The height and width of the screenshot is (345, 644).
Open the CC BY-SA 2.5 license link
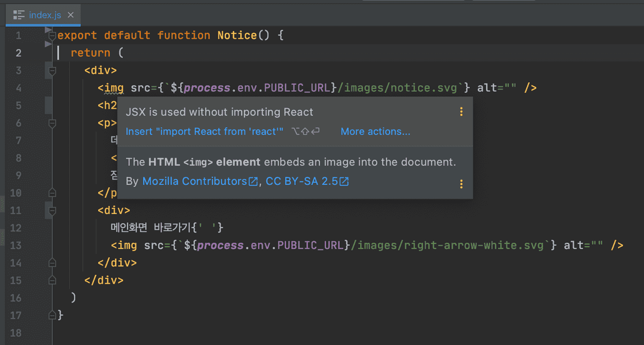302,181
